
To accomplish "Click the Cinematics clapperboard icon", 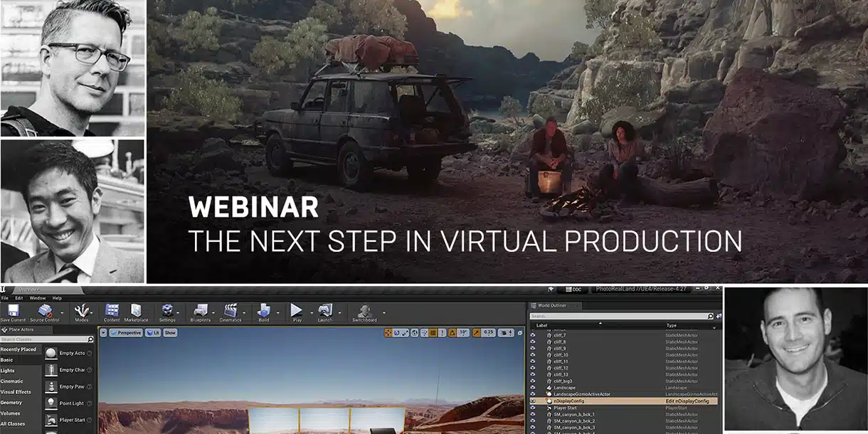I will tap(231, 310).
